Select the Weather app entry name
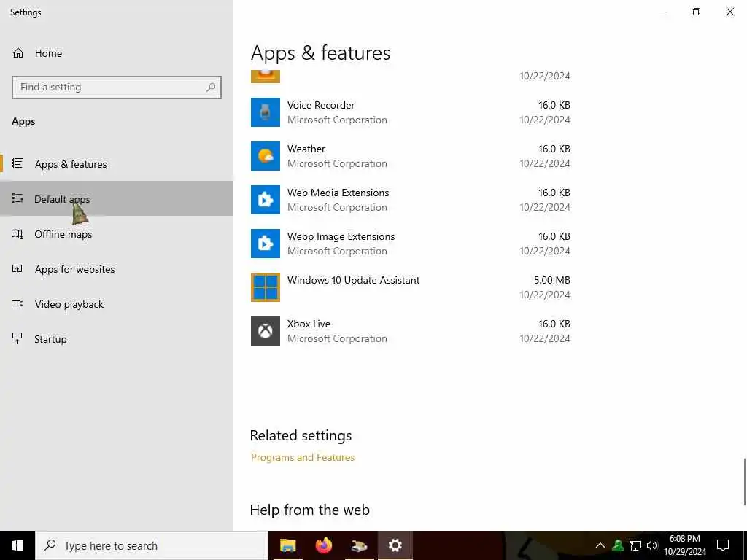Viewport: 747px width, 560px height. click(x=306, y=149)
